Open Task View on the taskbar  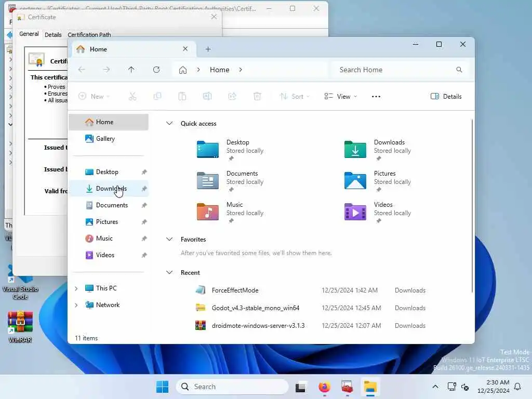[301, 387]
